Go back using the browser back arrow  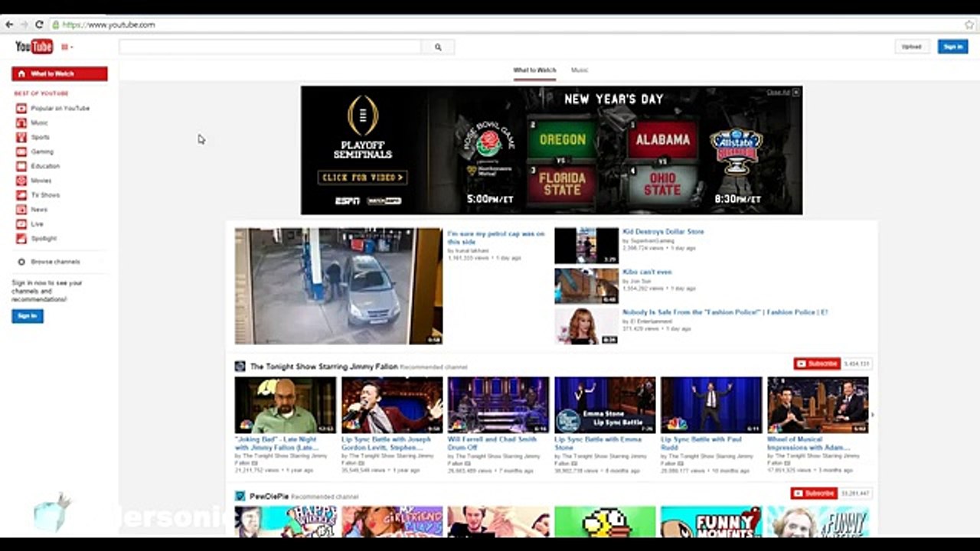(x=9, y=24)
